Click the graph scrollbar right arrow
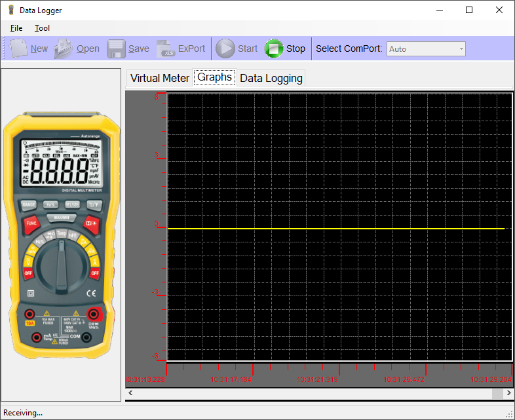This screenshot has width=515, height=420. pyautogui.click(x=508, y=393)
